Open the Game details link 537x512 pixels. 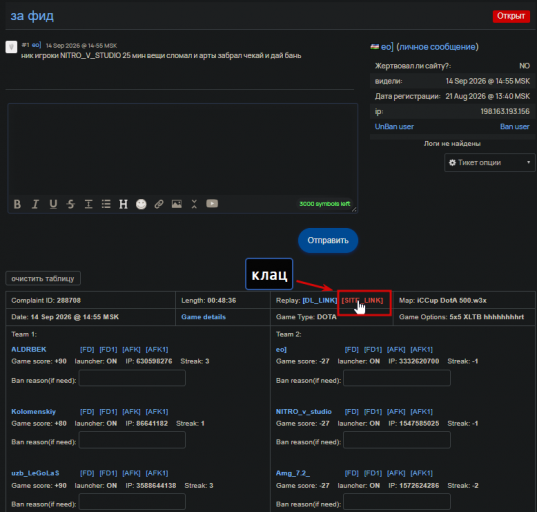(203, 317)
